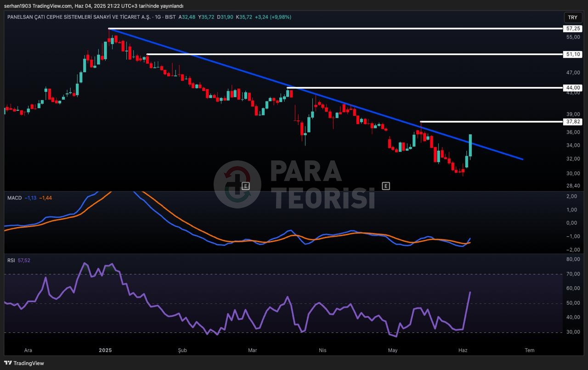Click 40,00 on the RSI axis

[x=573, y=317]
